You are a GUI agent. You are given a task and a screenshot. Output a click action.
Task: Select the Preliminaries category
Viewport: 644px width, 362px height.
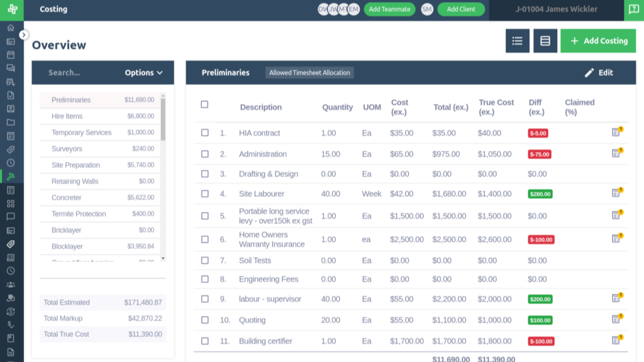tap(100, 100)
